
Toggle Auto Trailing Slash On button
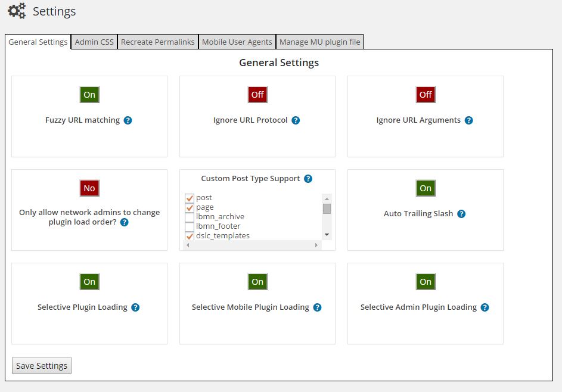[x=426, y=188]
